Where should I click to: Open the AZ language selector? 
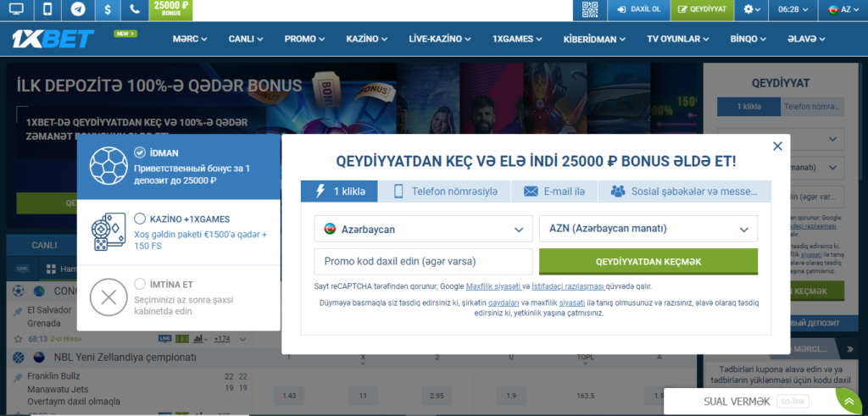tap(843, 9)
